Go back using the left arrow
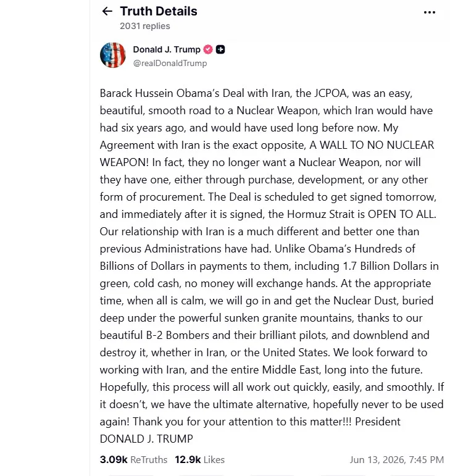The image size is (450, 476). pos(107,12)
